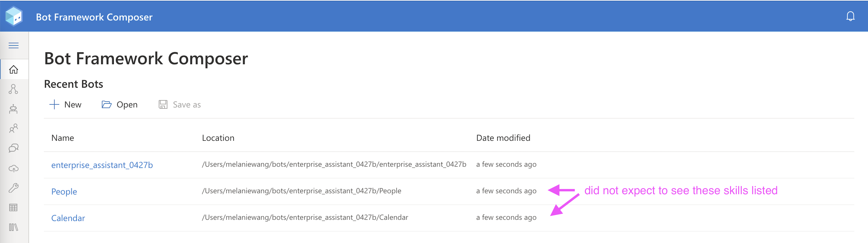Select the Forms table icon
The width and height of the screenshot is (868, 243).
pos(14,207)
